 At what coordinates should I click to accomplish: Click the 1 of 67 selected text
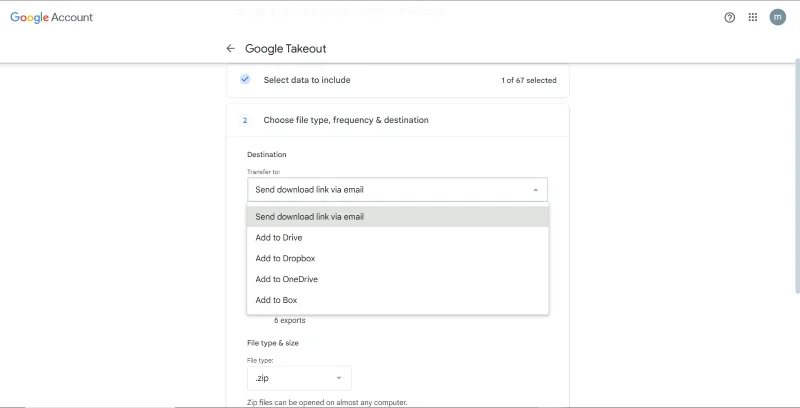click(x=529, y=80)
